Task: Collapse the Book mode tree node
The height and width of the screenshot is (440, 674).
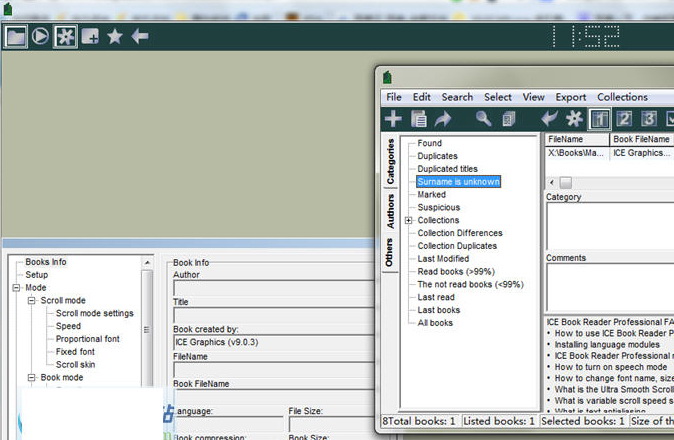Action: point(31,378)
